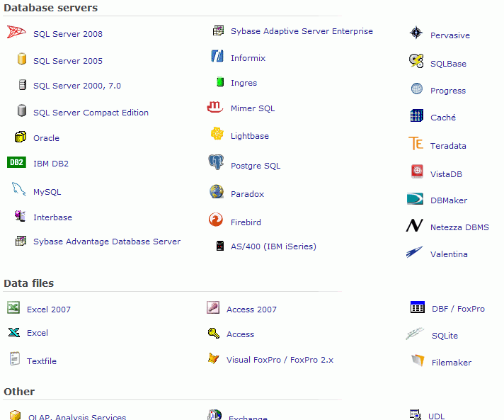Screen dimensions: 504x420
Task: Click the orange Teradata TE icon
Action: click(x=416, y=143)
